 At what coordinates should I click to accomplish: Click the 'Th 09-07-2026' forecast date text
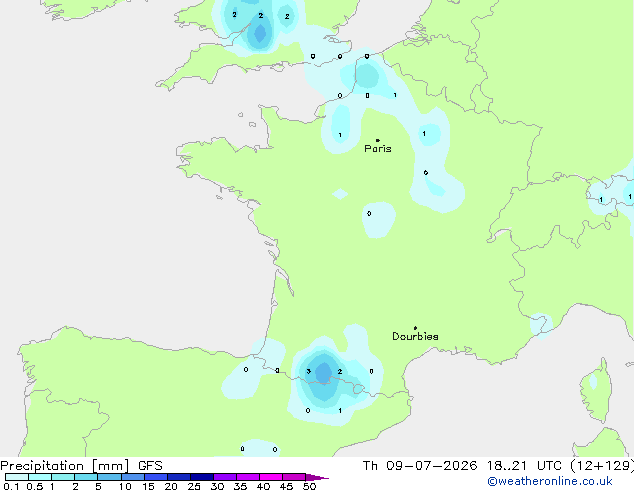420,466
